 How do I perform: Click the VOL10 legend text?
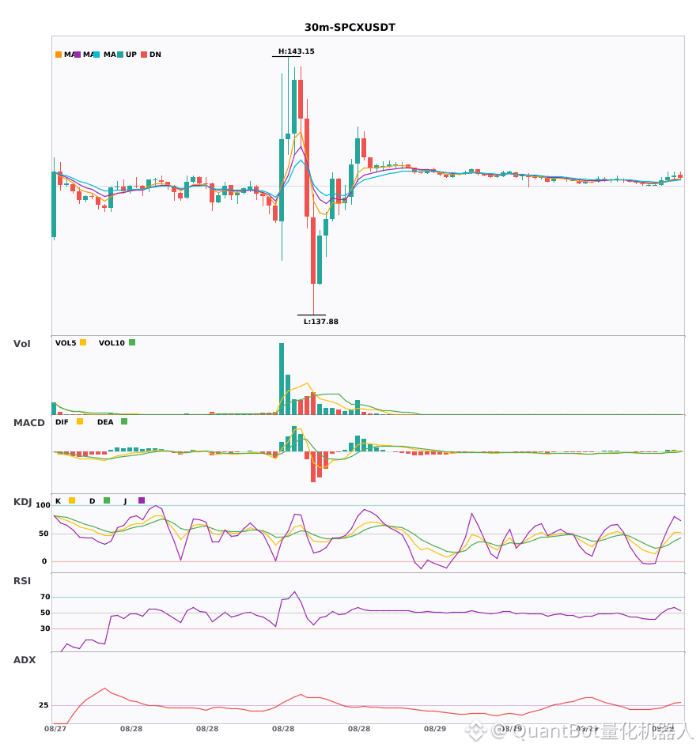(112, 343)
